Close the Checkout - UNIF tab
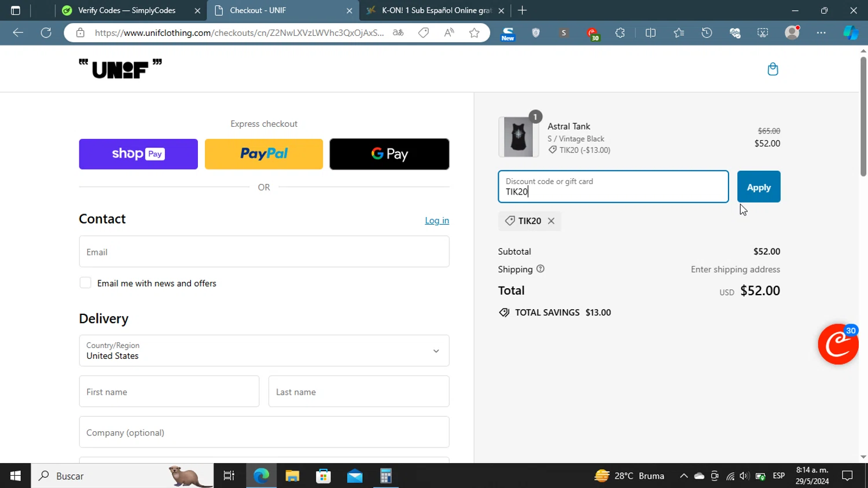Image resolution: width=868 pixels, height=488 pixels. 349,10
